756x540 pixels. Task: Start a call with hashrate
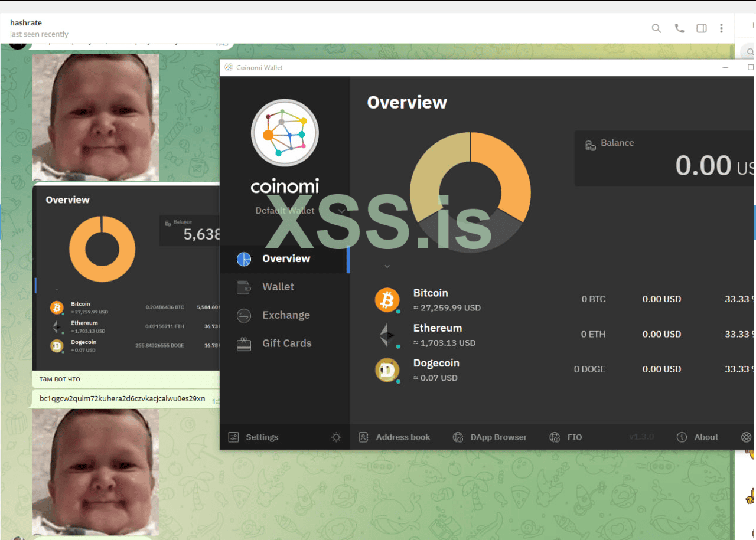point(679,28)
